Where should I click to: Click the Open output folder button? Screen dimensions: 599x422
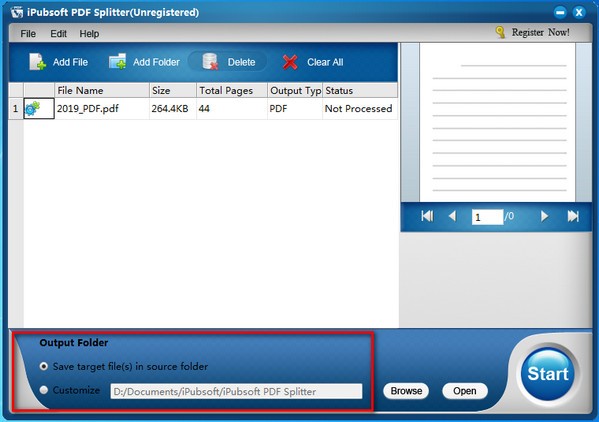tap(465, 391)
